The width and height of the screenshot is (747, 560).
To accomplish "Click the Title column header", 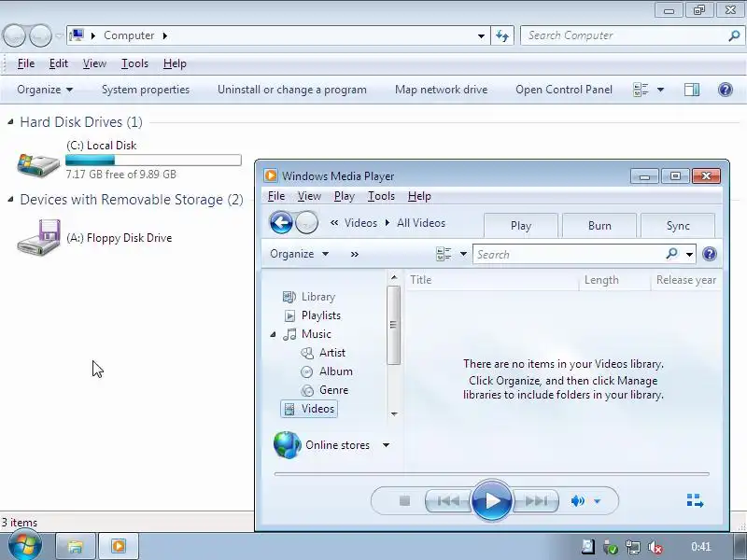I will (x=492, y=280).
